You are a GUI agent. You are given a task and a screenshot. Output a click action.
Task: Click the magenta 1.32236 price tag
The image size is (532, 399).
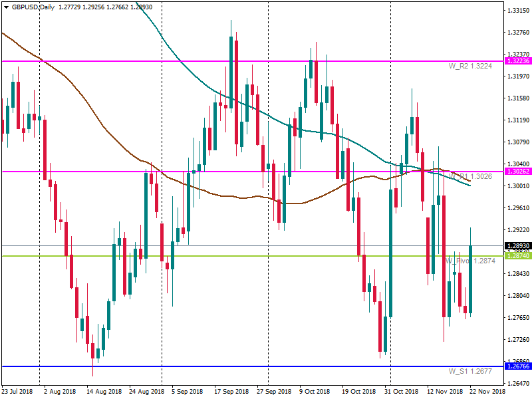[x=518, y=61]
